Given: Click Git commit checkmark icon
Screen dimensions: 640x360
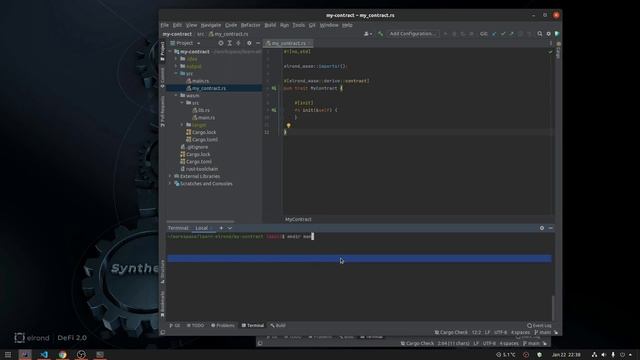Looking at the screenshot, I should tap(503, 34).
